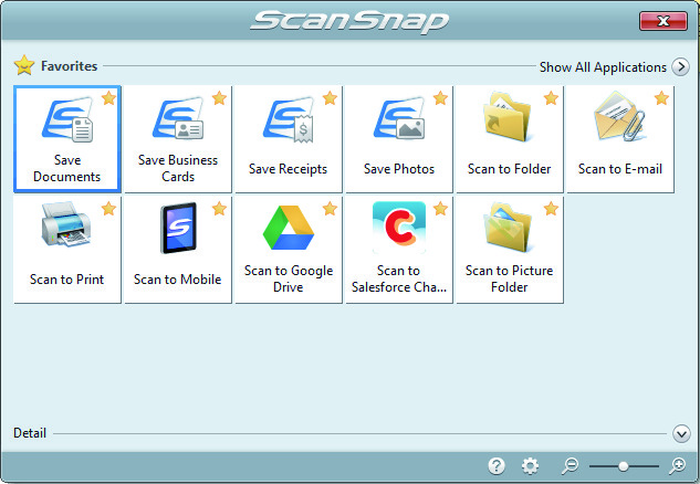Unfavorite Save Receipts via its star
Screen dimensions: 700x484
330,98
